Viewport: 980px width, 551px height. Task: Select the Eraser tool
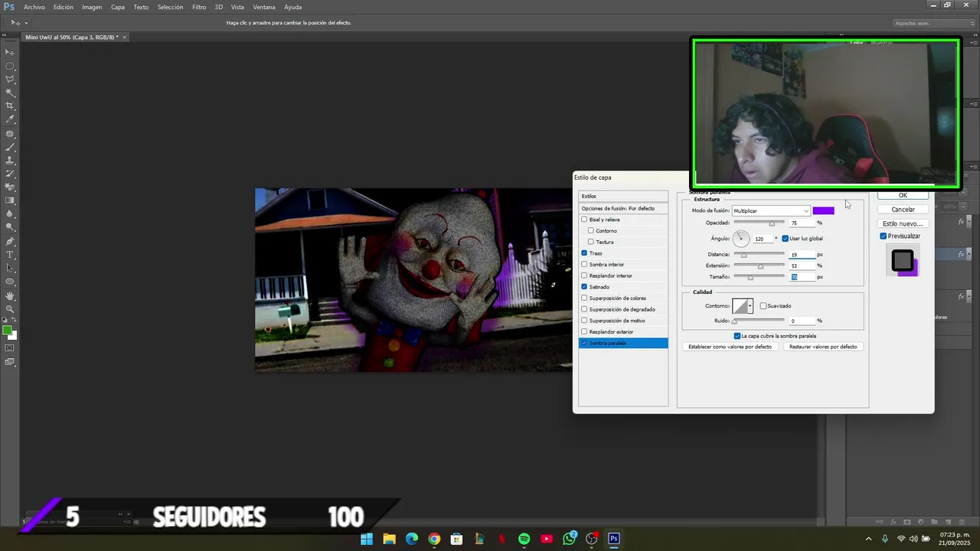pyautogui.click(x=10, y=187)
